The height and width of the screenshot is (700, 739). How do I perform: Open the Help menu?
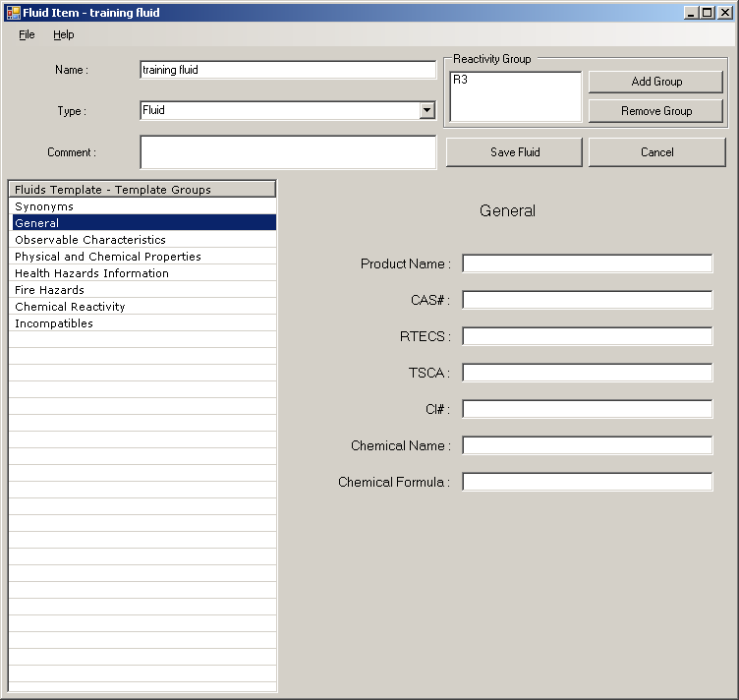(x=64, y=34)
